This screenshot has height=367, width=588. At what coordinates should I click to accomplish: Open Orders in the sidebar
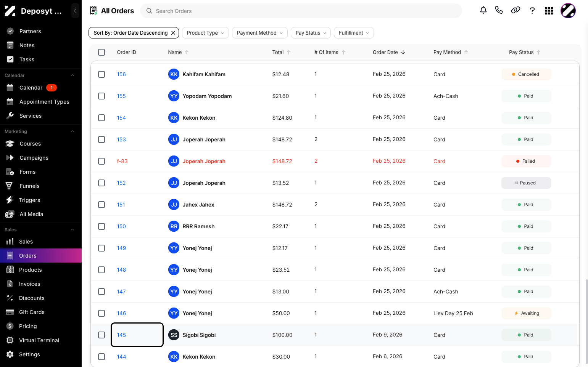pos(41,256)
